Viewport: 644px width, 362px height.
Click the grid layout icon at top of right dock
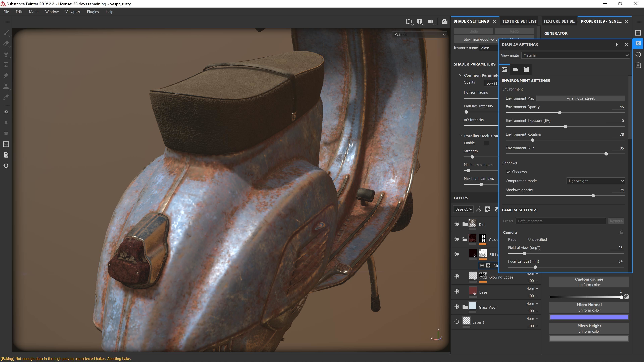coord(638,33)
